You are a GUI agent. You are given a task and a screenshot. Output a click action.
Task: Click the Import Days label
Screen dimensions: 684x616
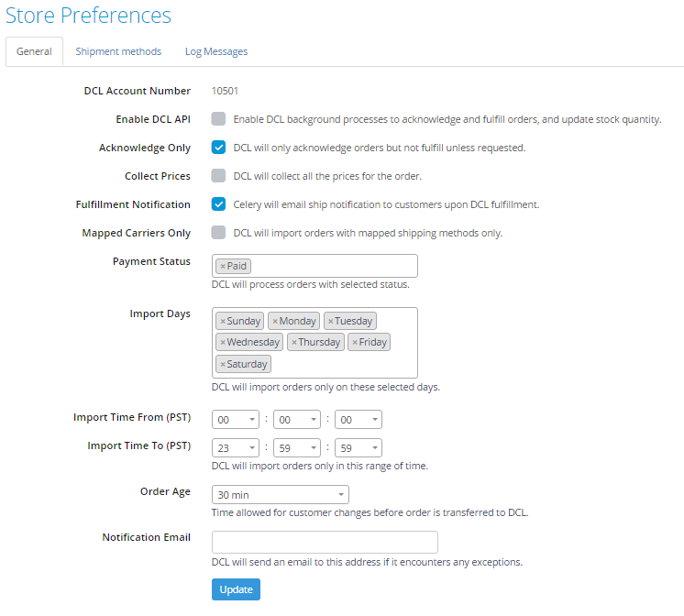coord(160,314)
